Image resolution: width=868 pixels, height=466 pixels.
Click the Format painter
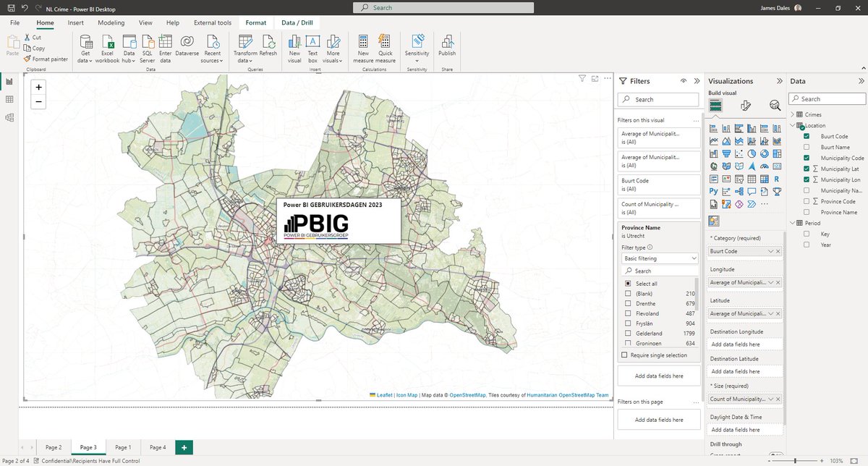46,59
